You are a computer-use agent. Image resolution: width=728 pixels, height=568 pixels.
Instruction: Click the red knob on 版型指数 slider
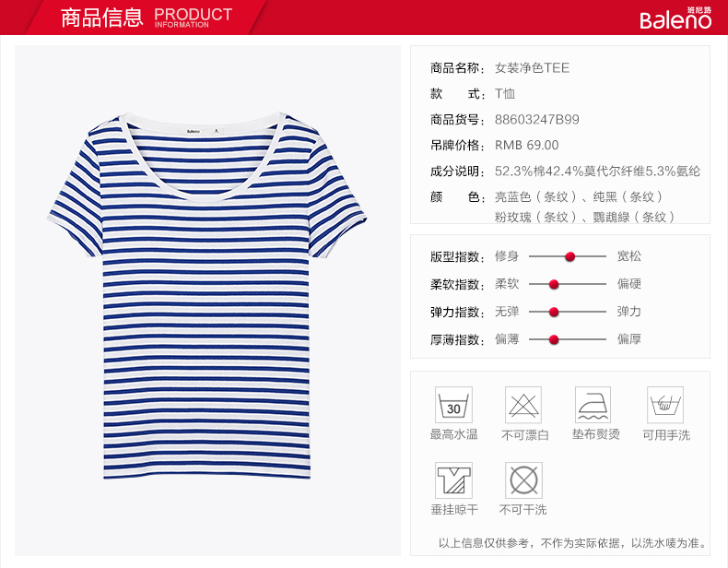pos(570,256)
